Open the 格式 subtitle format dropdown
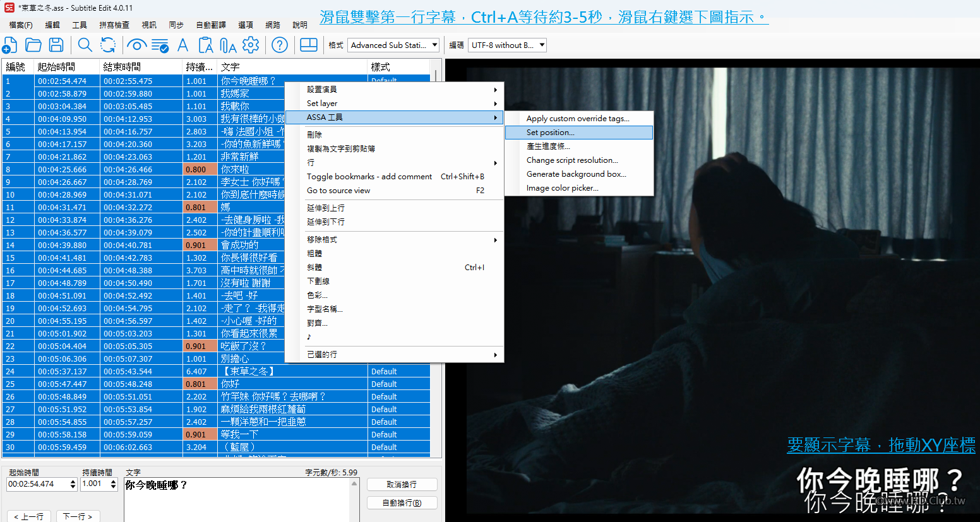 395,45
